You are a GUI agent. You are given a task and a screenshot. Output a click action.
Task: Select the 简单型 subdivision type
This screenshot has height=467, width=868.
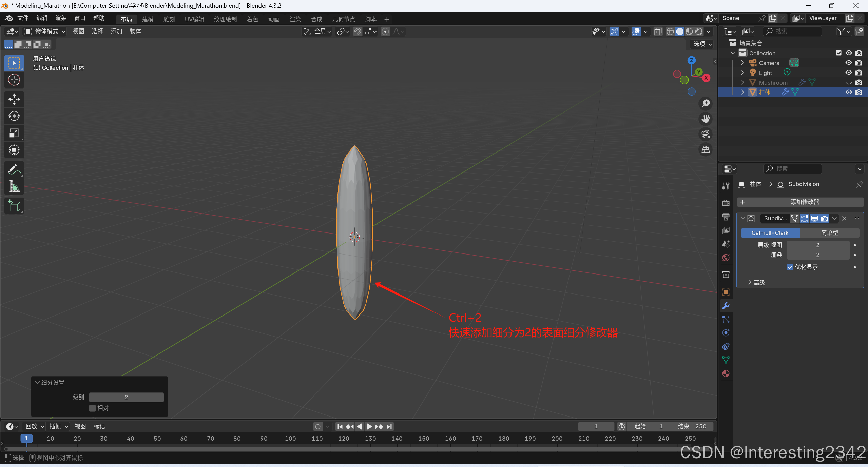click(829, 233)
